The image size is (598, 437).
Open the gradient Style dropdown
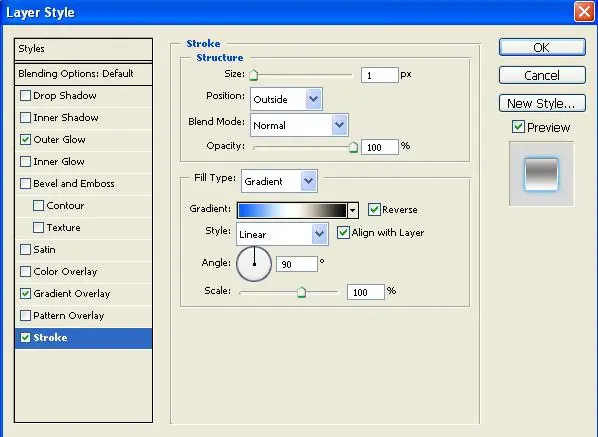tap(282, 234)
